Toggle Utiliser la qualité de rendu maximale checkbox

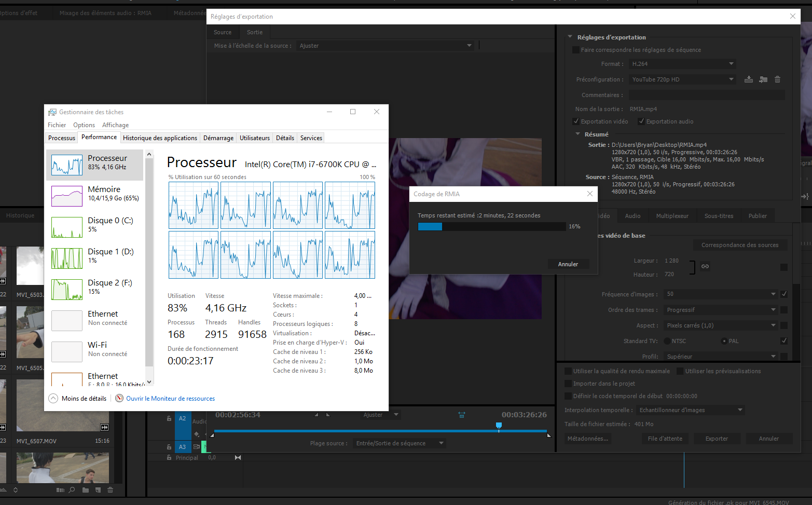point(568,371)
